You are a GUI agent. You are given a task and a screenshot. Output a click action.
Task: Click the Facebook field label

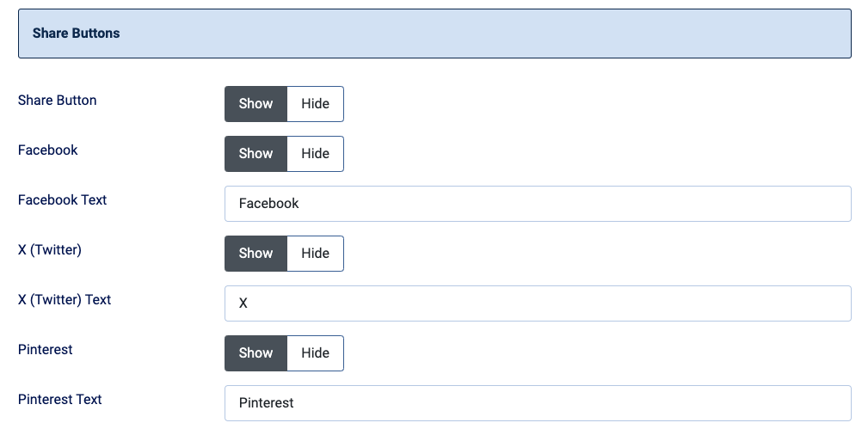[x=47, y=150]
